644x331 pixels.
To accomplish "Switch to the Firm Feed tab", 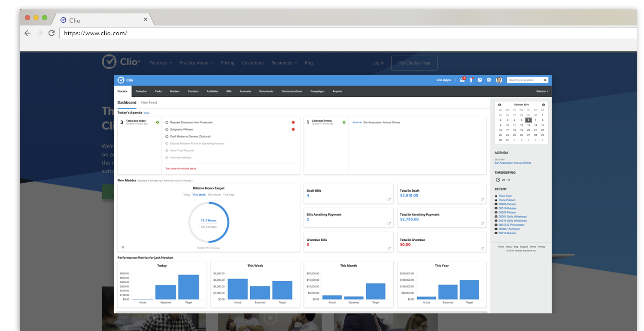I will pyautogui.click(x=149, y=103).
